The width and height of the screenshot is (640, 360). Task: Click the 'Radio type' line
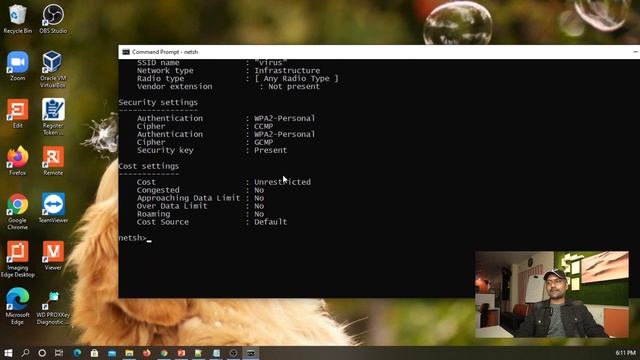point(238,78)
